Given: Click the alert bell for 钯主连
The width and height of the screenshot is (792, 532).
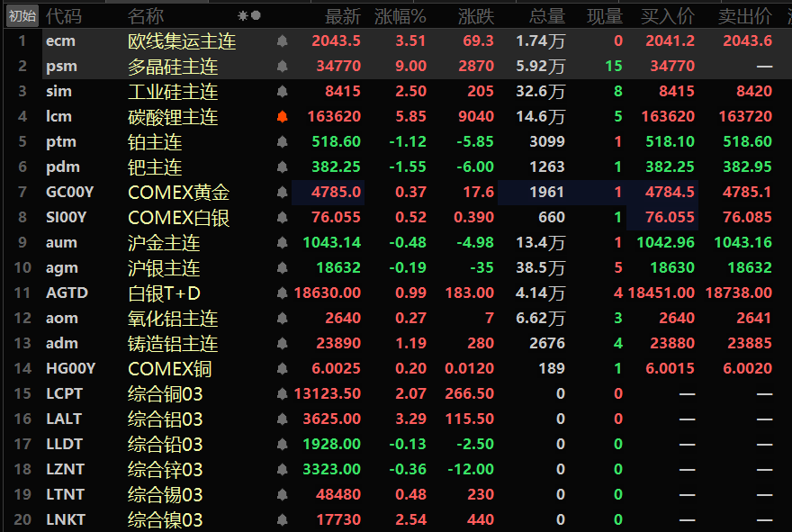Looking at the screenshot, I should [x=283, y=167].
